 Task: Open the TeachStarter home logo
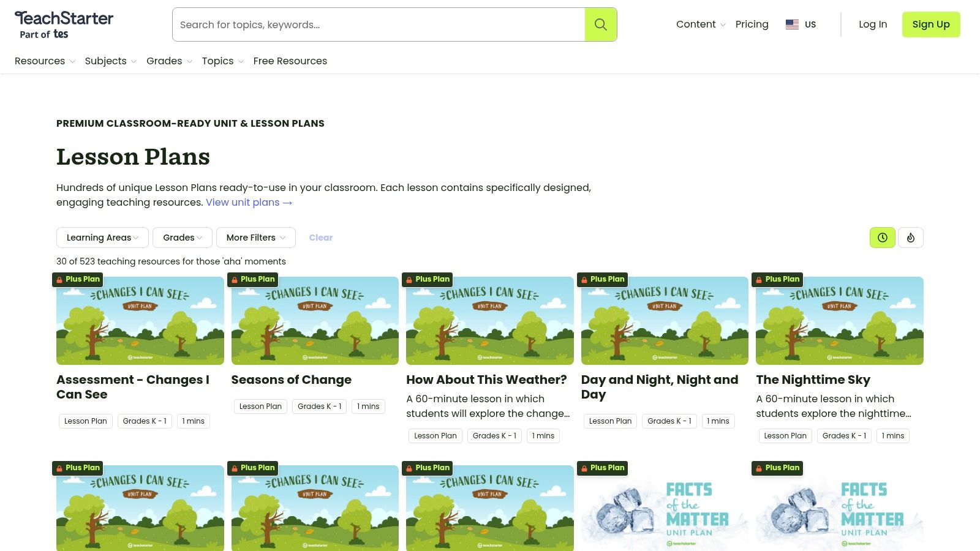click(64, 24)
